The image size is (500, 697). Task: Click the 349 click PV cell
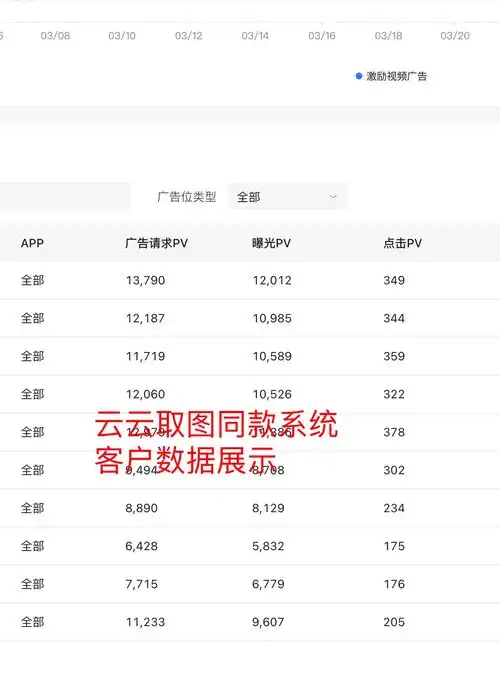pos(394,280)
